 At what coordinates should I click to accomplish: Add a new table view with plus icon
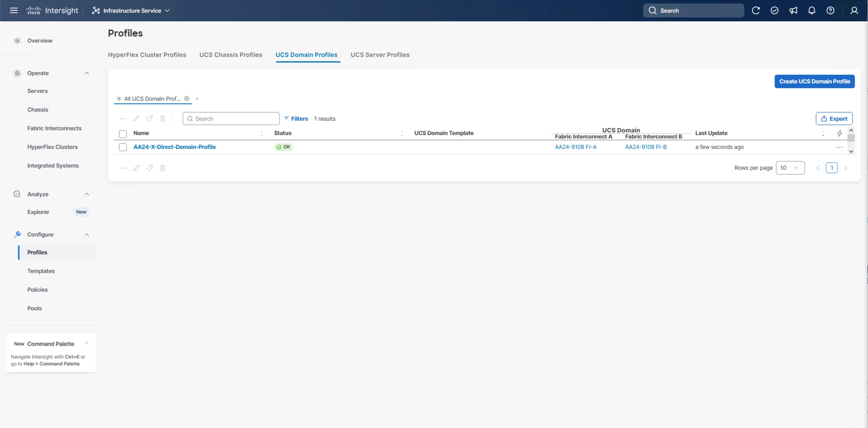coord(197,99)
